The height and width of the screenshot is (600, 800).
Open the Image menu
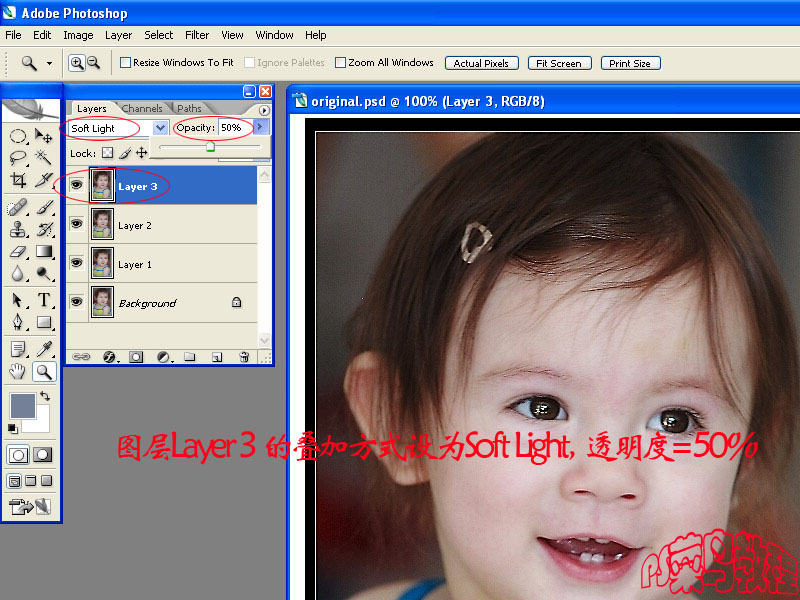point(78,35)
